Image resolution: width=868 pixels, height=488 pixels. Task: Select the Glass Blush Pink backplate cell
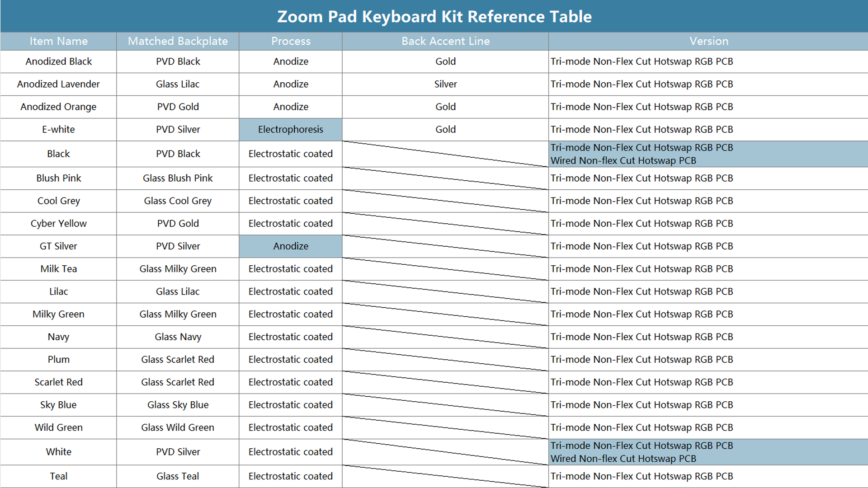point(178,178)
